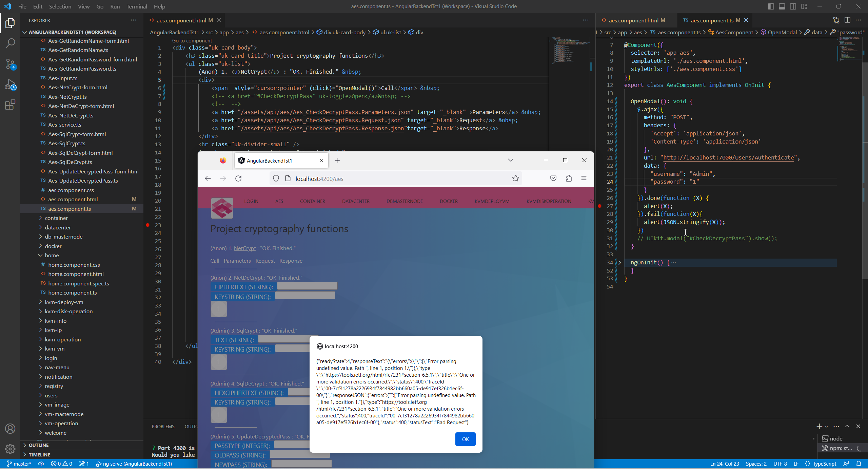Toggle breakpoint on line 27
Viewport: 868px width, 469px height.
pos(599,206)
